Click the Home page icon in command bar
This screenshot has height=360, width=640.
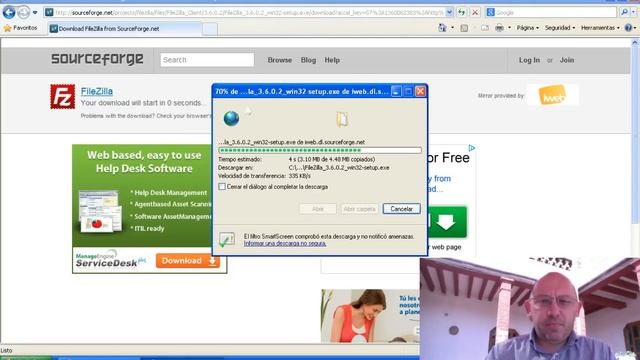pos(442,28)
